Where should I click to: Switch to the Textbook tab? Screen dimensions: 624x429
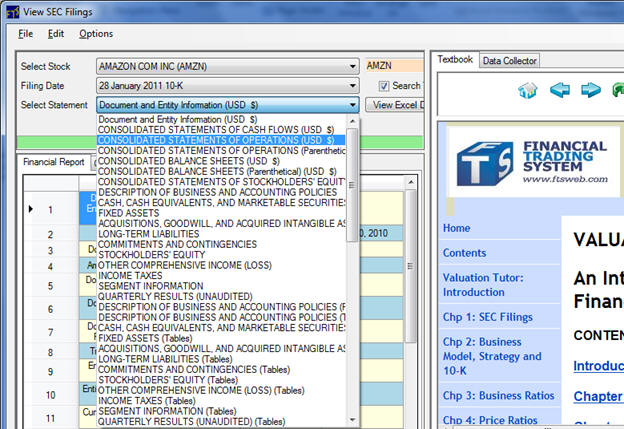(x=455, y=60)
